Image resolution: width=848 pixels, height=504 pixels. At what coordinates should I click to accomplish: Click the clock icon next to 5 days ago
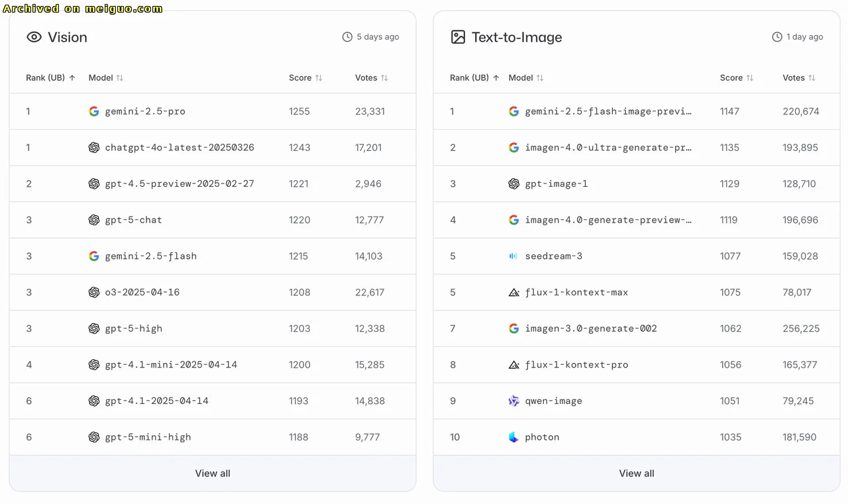[x=347, y=37]
